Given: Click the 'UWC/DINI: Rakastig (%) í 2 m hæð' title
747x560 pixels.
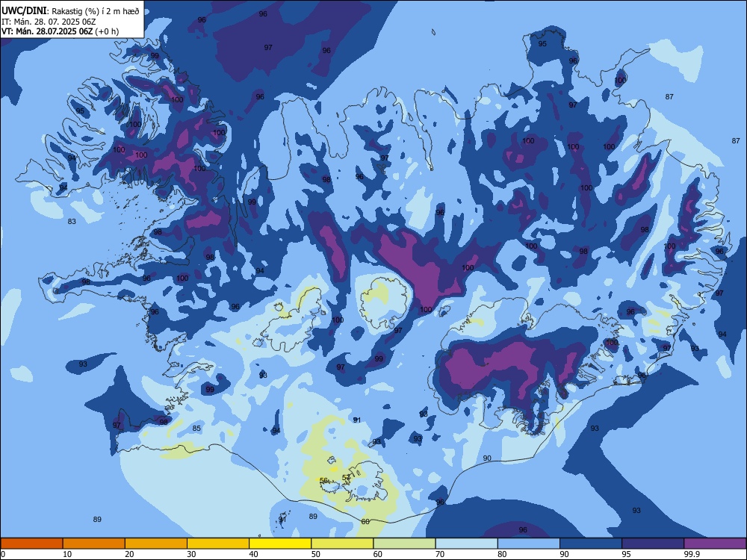Looking at the screenshot, I should [70, 11].
